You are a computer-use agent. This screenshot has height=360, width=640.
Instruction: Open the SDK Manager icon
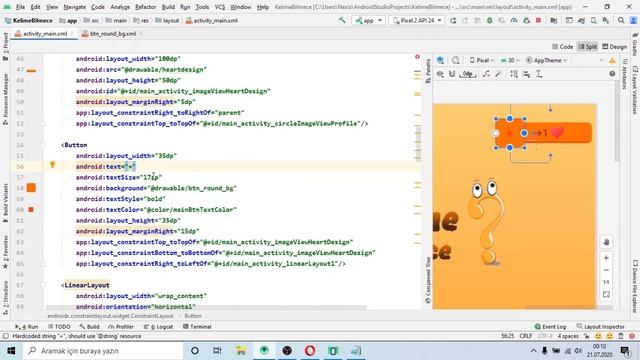(606, 20)
